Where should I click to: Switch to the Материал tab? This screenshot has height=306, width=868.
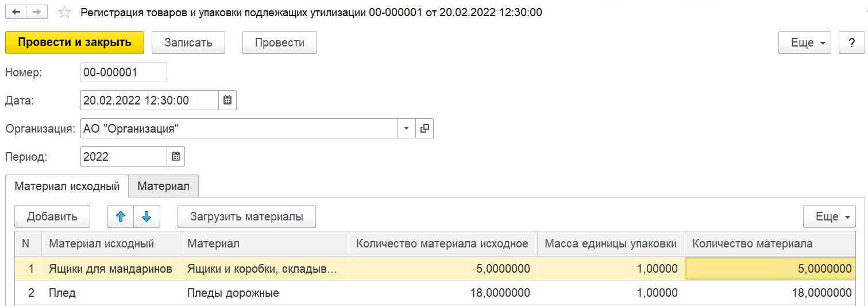[x=164, y=186]
